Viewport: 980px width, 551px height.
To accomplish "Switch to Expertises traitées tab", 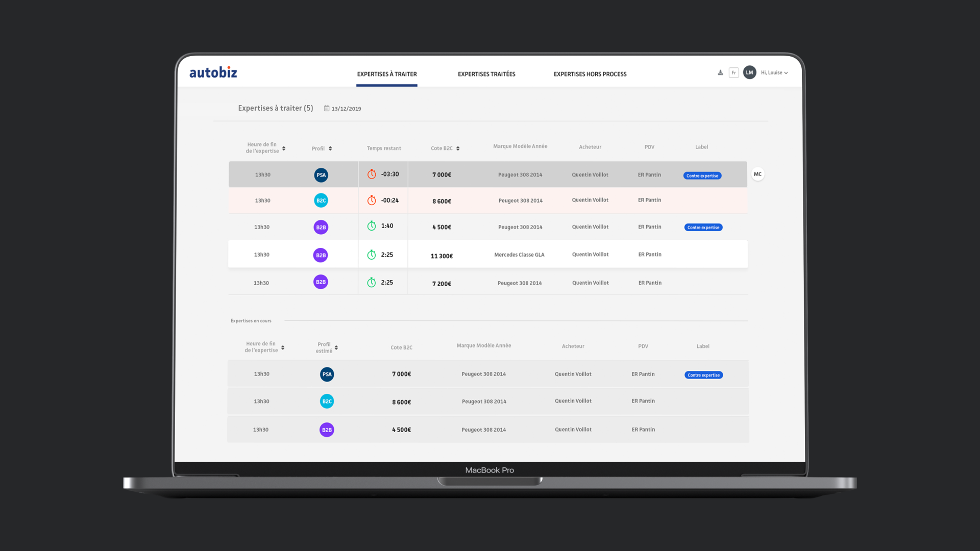I will [486, 74].
